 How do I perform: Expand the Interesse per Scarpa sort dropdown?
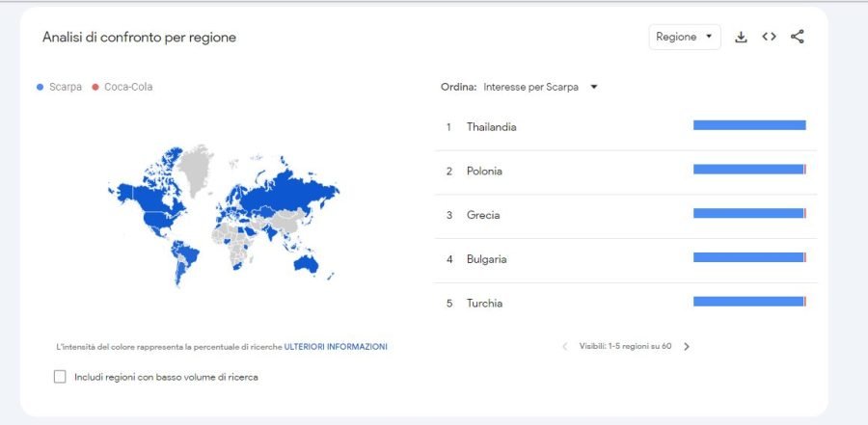point(540,87)
